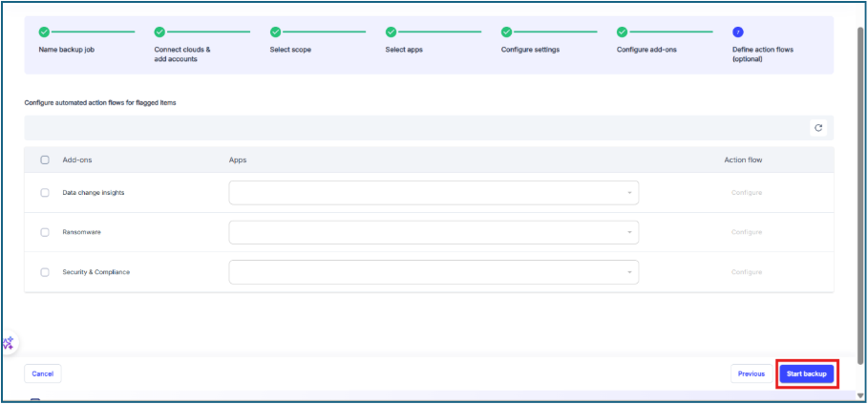
Task: Click the Add-ons column header
Action: 77,159
